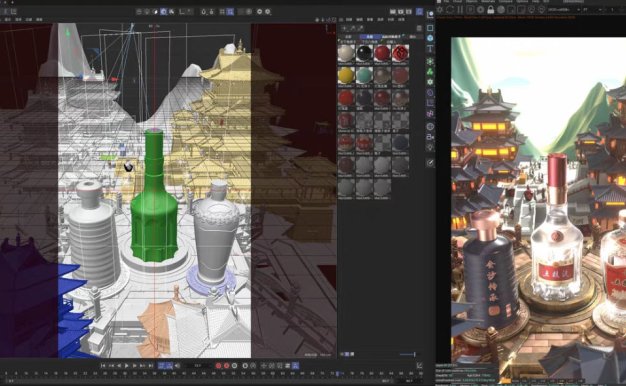Image resolution: width=626 pixels, height=386 pixels.
Task: Step to the previous frame
Action: coord(119,366)
